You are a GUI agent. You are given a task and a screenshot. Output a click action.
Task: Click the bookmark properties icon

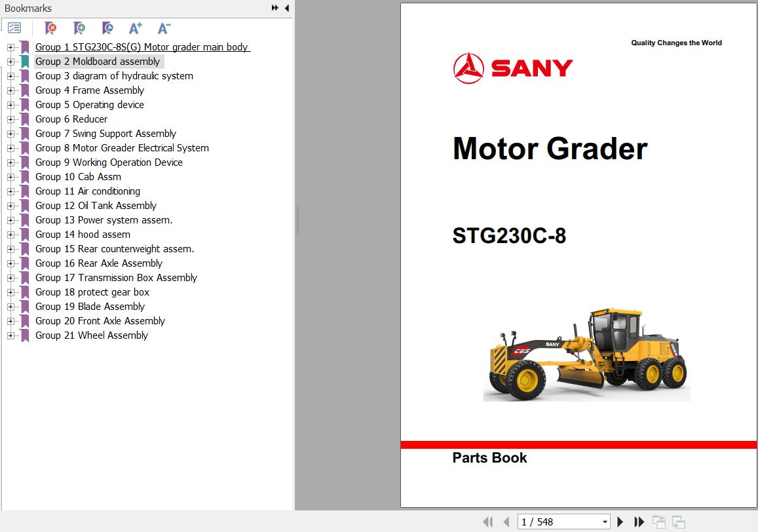coord(107,28)
